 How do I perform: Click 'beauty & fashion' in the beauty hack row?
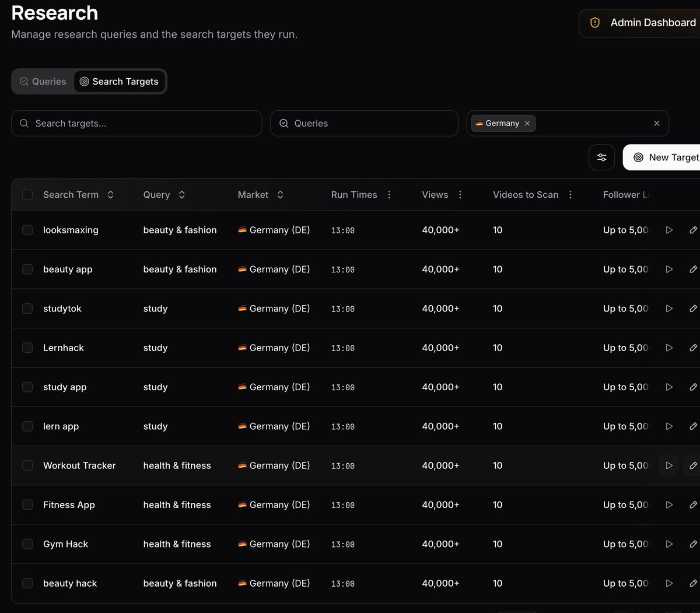pos(180,583)
